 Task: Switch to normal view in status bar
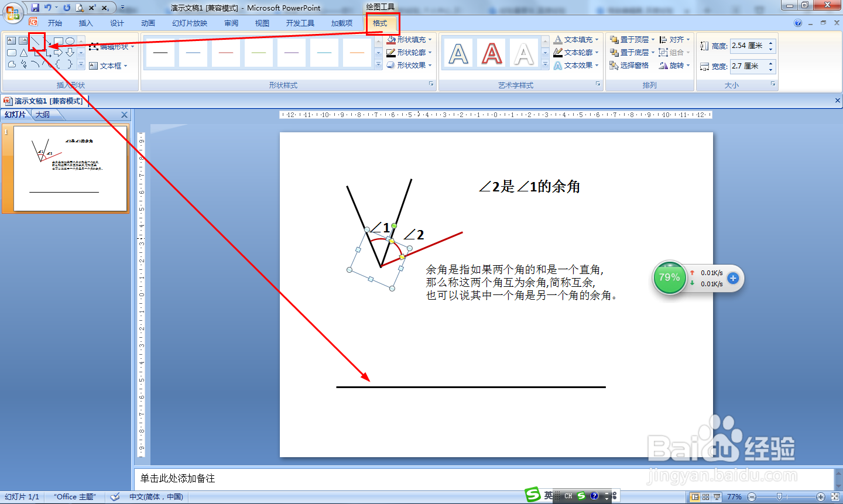(695, 497)
